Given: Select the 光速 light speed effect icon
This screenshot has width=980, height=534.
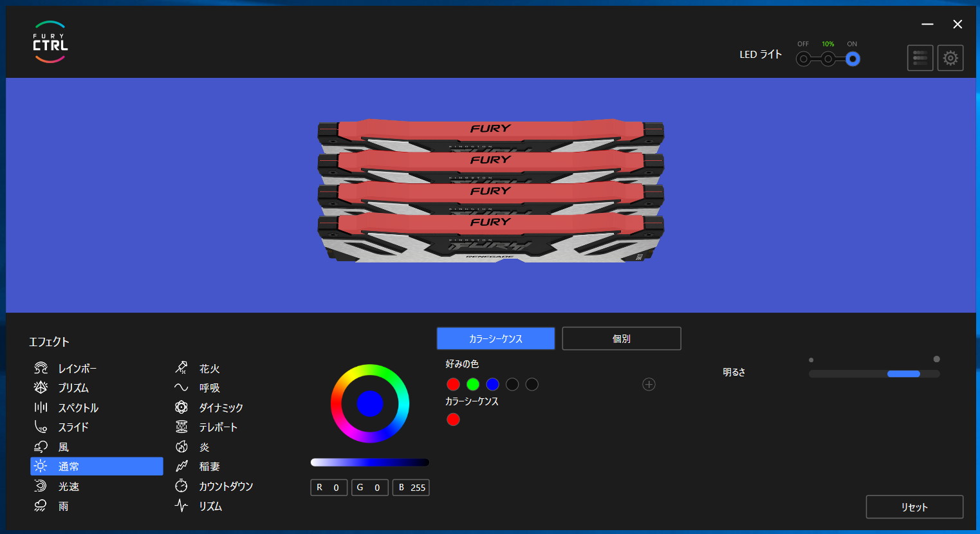Looking at the screenshot, I should 41,486.
